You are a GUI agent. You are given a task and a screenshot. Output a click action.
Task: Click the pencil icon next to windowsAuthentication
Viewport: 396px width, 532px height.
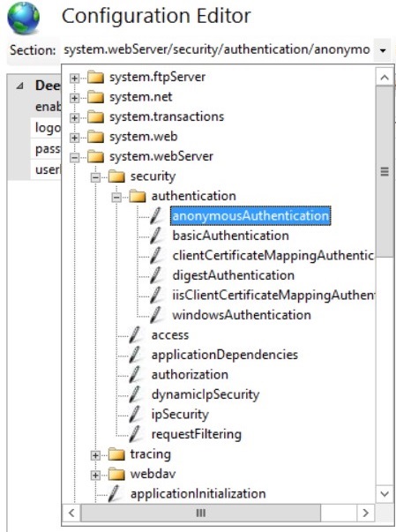tap(155, 315)
